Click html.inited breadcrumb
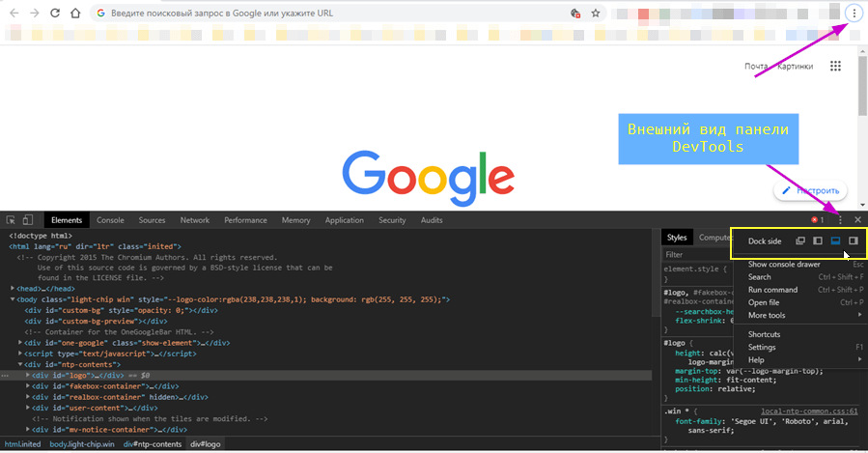The height and width of the screenshot is (453, 868). [x=23, y=444]
